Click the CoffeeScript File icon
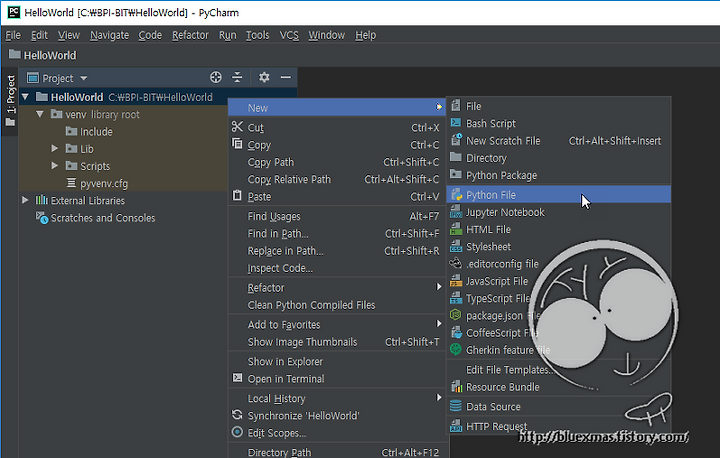The height and width of the screenshot is (458, 720). pos(456,332)
